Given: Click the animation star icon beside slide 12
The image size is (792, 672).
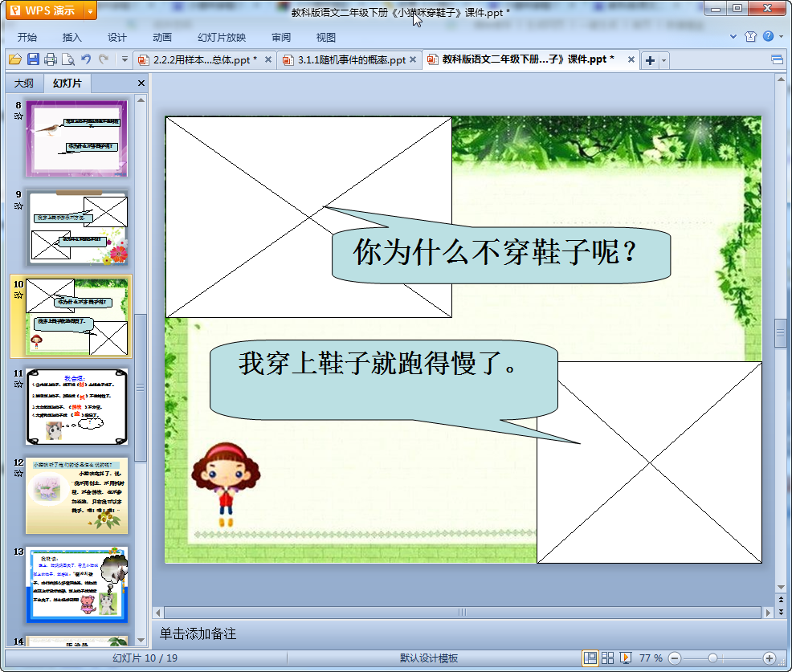Looking at the screenshot, I should point(18,474).
